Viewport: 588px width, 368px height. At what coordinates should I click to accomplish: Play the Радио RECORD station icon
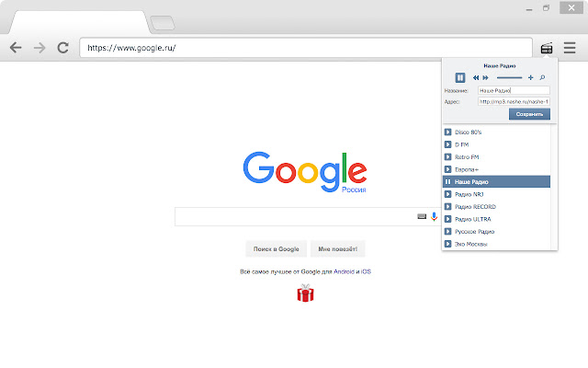[447, 206]
